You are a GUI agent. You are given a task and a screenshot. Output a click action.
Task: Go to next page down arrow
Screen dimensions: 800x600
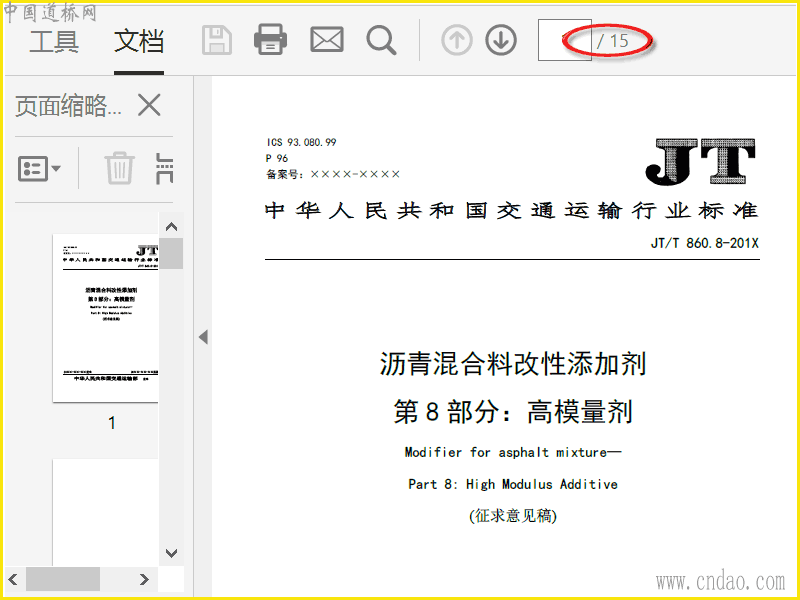click(x=501, y=40)
